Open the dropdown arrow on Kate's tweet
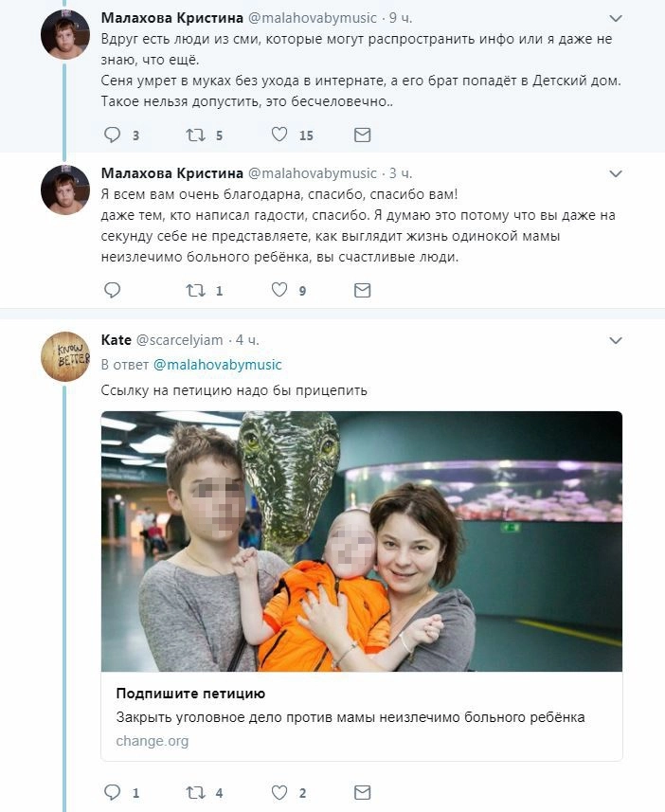The image size is (665, 812). coord(616,340)
